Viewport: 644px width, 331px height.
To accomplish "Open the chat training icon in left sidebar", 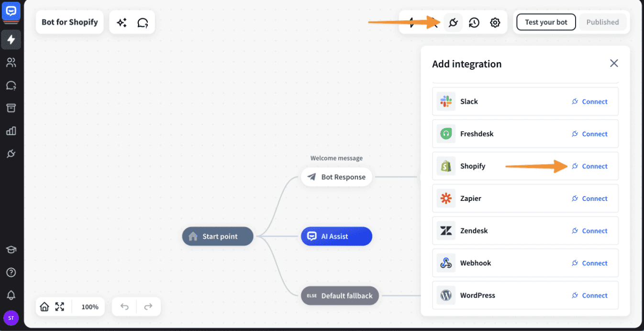I will [x=11, y=85].
